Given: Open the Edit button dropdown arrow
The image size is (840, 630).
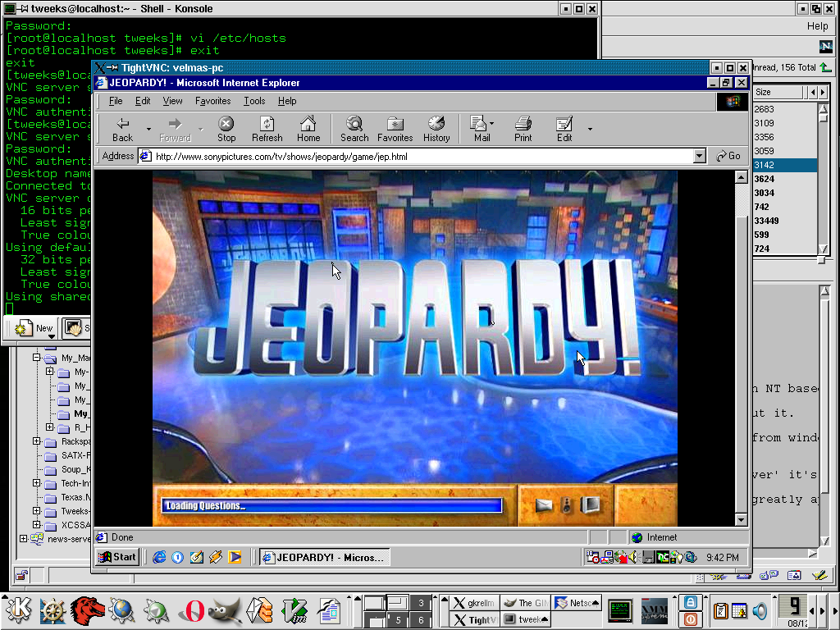Looking at the screenshot, I should [x=590, y=129].
